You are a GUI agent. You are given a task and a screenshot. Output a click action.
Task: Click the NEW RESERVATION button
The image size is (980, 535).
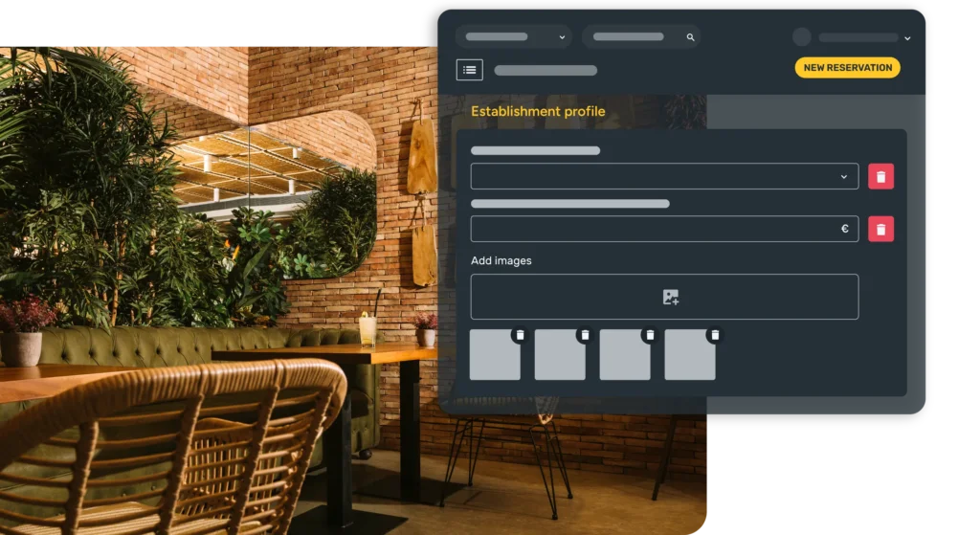[847, 68]
